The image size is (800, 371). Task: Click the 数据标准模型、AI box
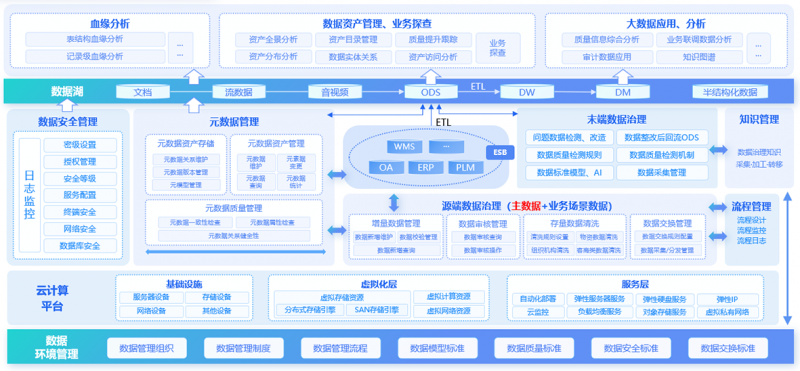pyautogui.click(x=569, y=172)
